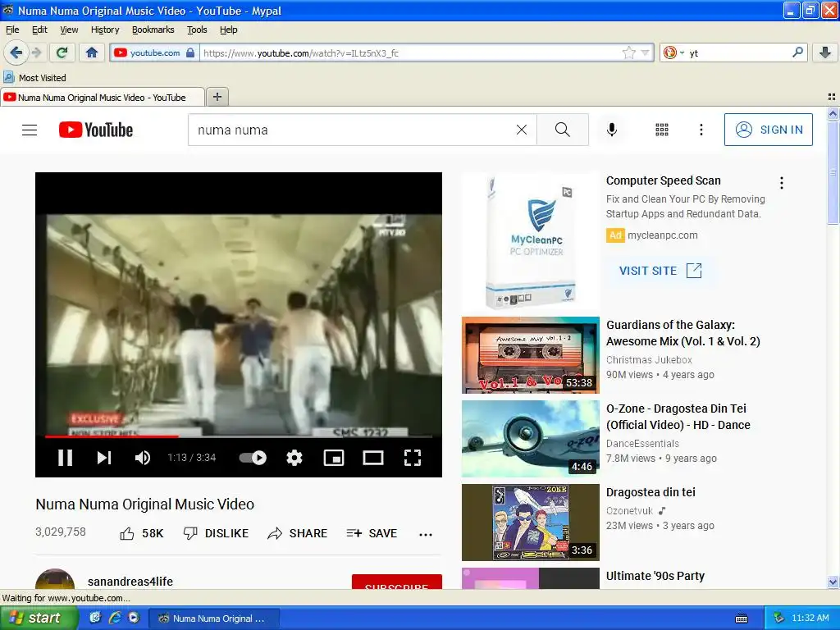Enter full screen mode
Image resolution: width=840 pixels, height=630 pixels.
pyautogui.click(x=412, y=458)
